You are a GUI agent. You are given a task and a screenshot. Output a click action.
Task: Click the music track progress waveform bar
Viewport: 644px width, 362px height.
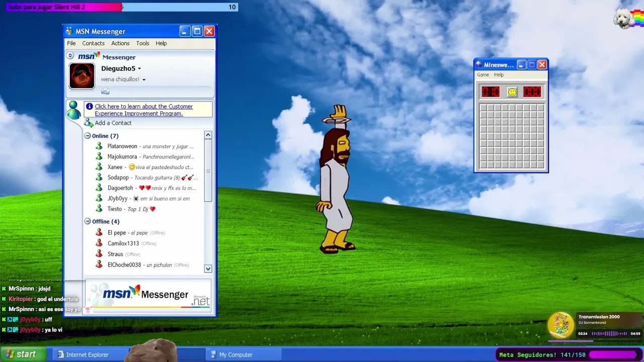coord(609,333)
